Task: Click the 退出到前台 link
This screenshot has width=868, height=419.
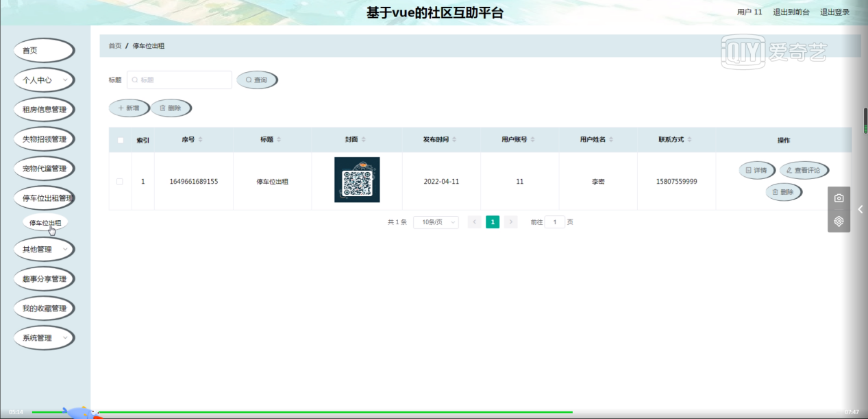Action: 791,12
